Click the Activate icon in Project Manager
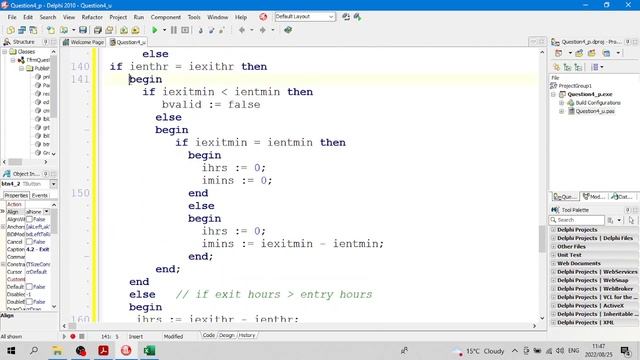 click(558, 53)
